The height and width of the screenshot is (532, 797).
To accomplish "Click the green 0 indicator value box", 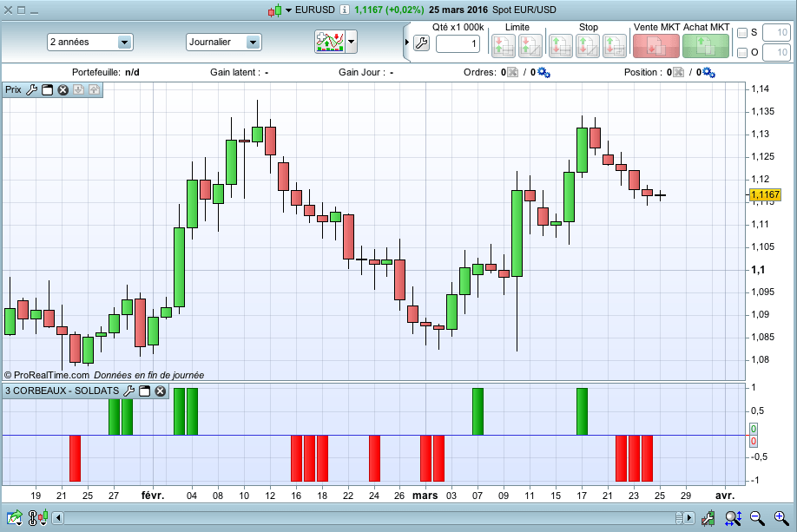I will click(754, 429).
